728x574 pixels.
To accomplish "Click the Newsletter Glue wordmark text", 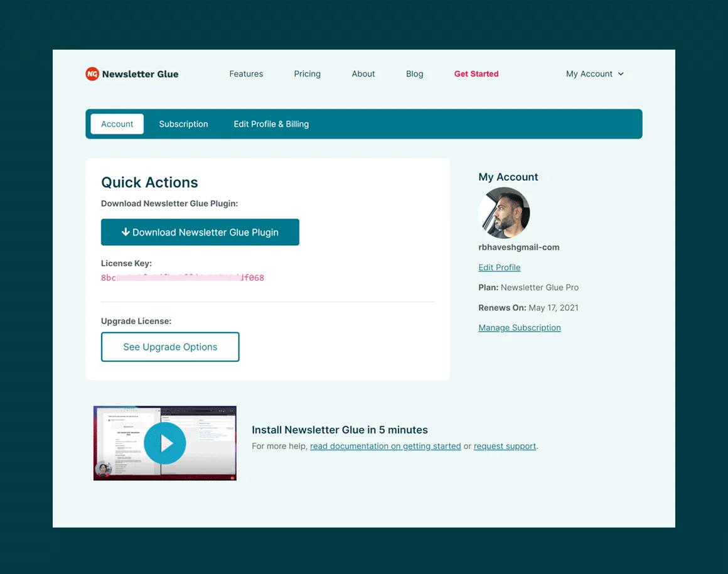I will click(x=140, y=74).
